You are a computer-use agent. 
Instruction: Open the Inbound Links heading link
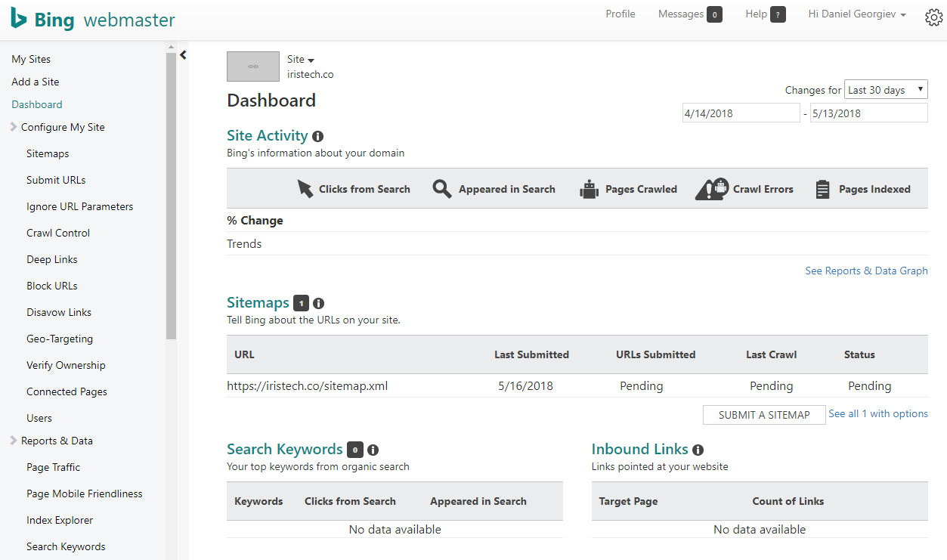click(640, 450)
